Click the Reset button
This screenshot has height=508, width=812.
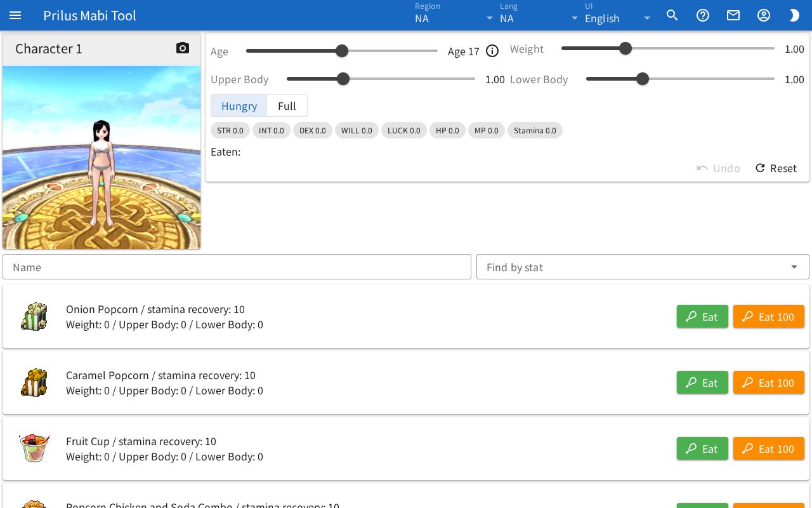[x=776, y=168]
